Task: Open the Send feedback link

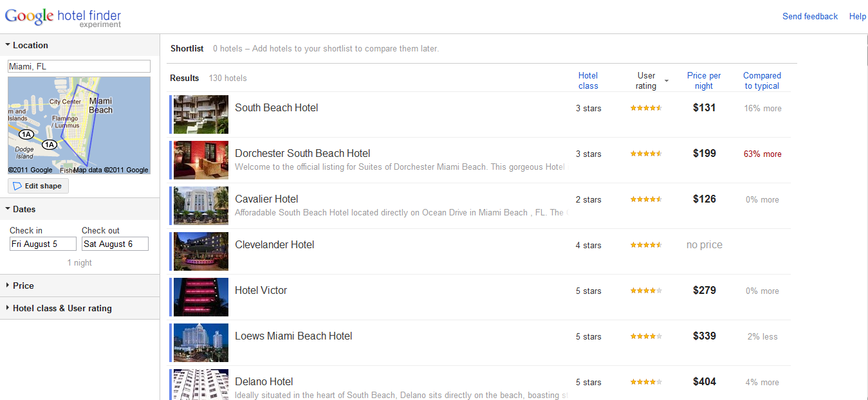Action: (x=809, y=16)
